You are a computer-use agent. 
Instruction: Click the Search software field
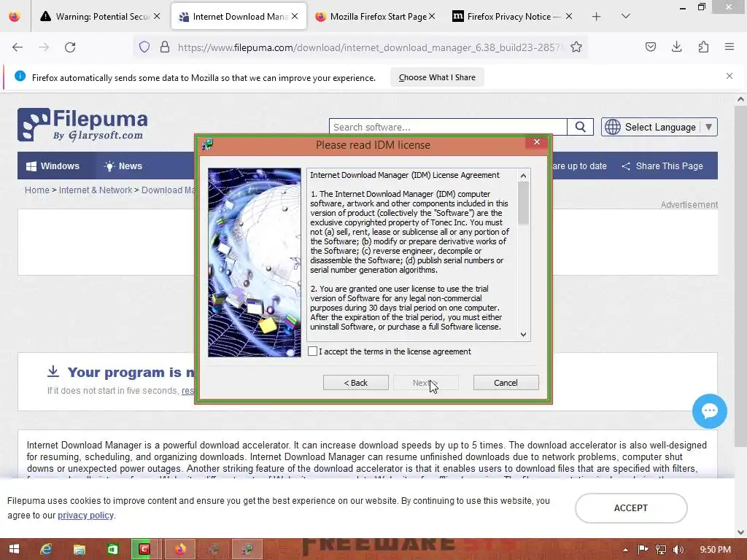[448, 127]
